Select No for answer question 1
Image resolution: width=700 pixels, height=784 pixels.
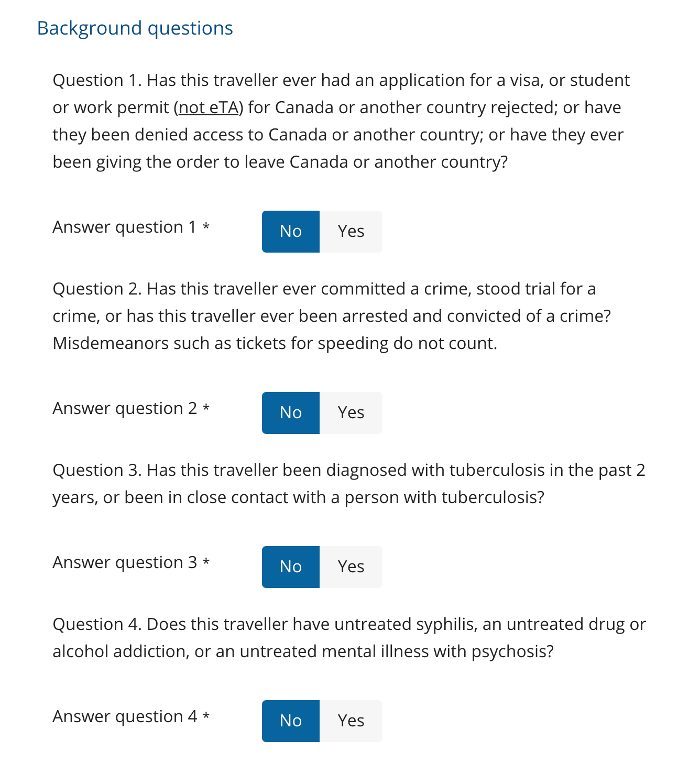tap(291, 232)
